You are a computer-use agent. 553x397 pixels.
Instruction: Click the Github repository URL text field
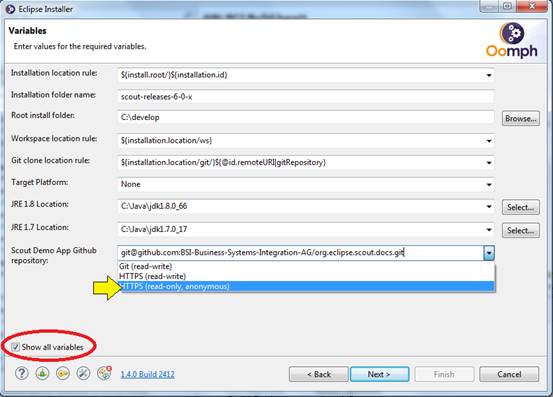(300, 253)
